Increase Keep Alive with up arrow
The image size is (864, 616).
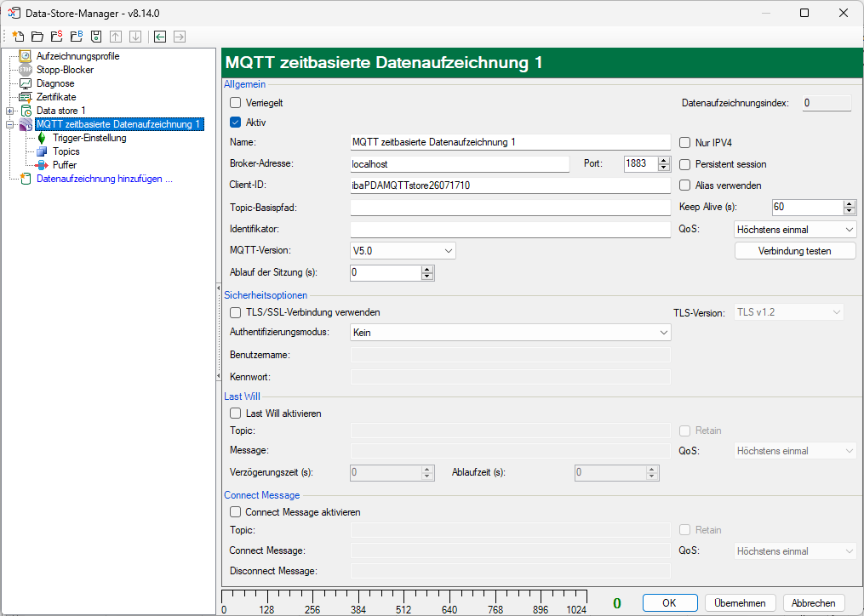click(850, 204)
